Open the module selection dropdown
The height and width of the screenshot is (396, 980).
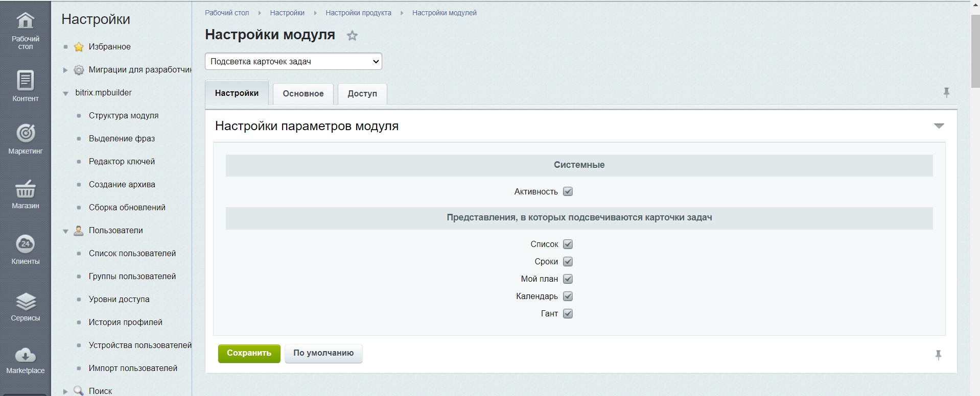[293, 61]
